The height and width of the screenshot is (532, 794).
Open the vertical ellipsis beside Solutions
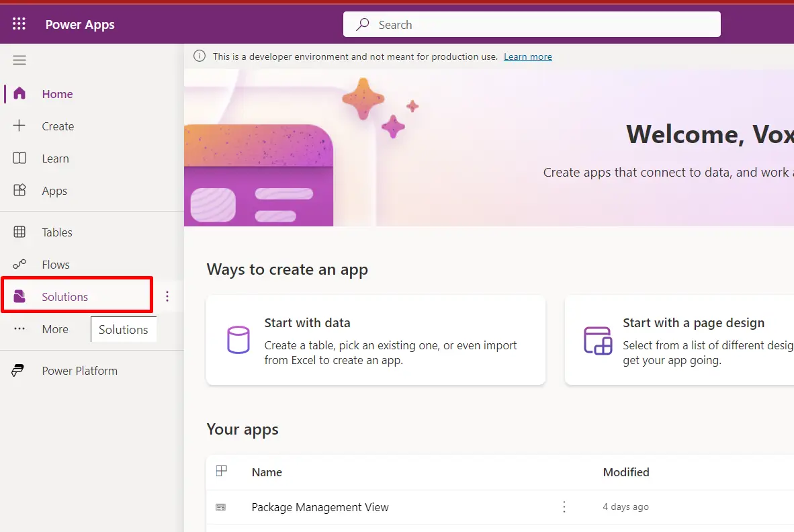click(x=167, y=297)
